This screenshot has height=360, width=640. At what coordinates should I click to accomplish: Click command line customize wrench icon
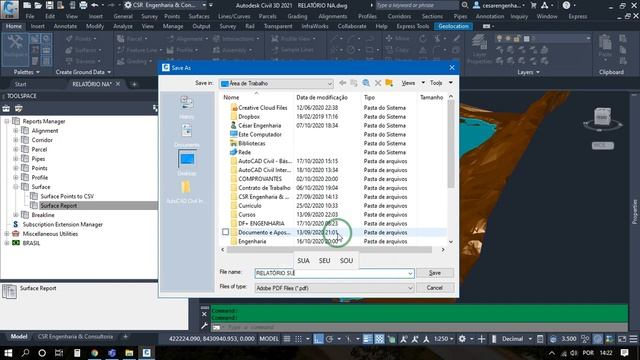pos(204,327)
